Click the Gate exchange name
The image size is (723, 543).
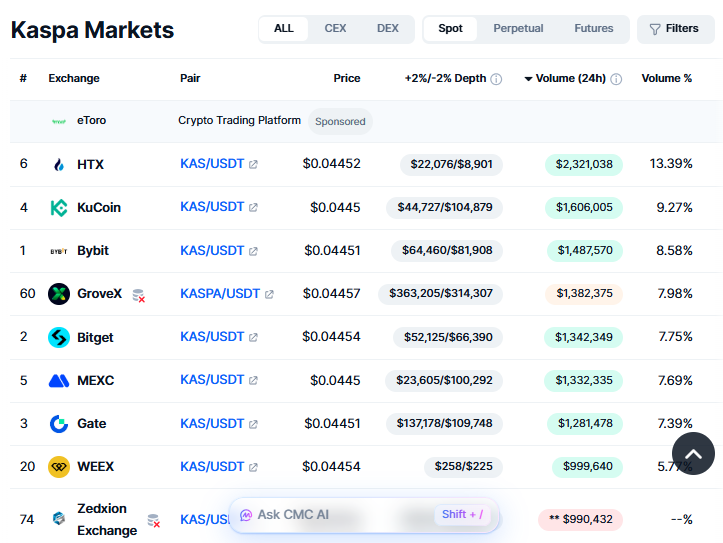(x=91, y=424)
